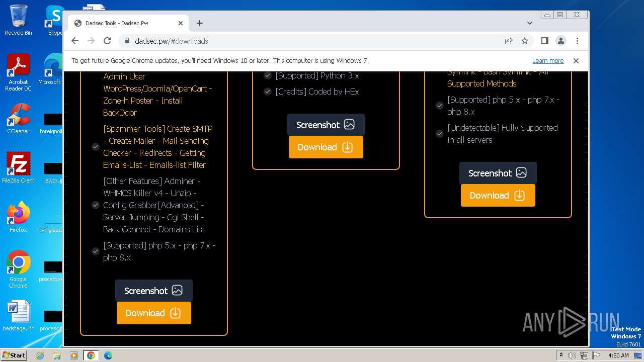Share this page icon in address bar
The image size is (644, 362).
point(509,41)
